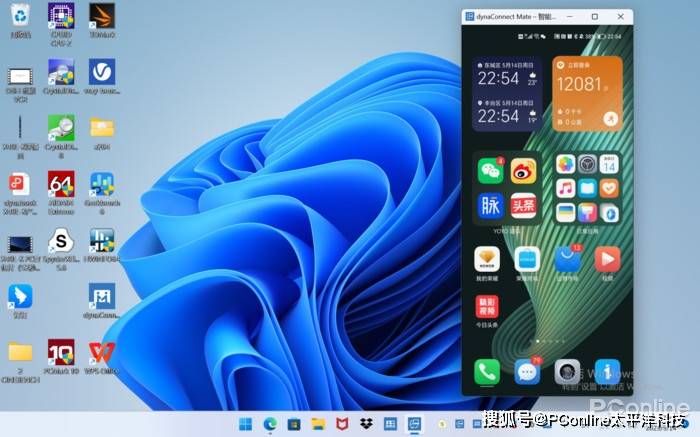Click the top clock weather widget

pos(507,78)
